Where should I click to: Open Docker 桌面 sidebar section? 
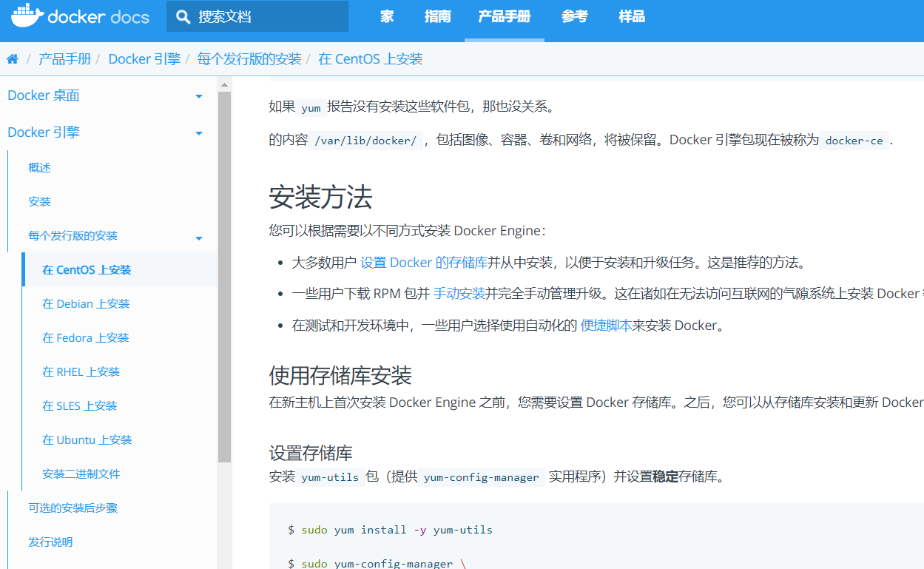coord(44,95)
